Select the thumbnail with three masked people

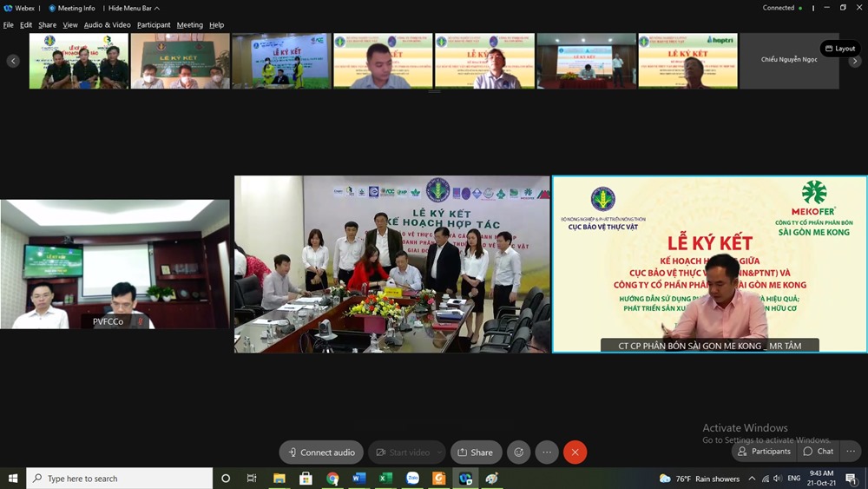[180, 61]
